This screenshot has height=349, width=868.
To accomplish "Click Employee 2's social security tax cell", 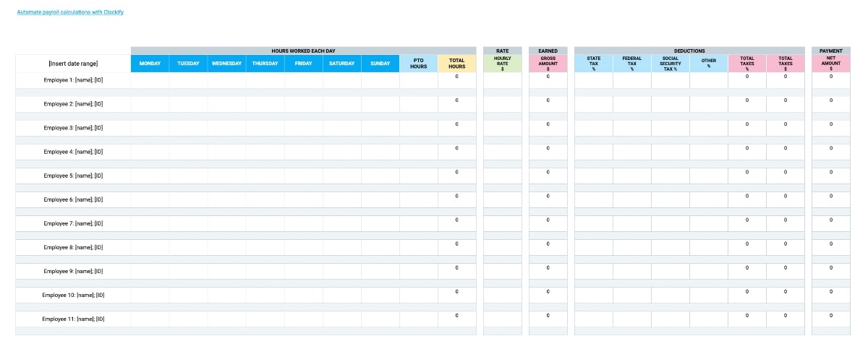I will pos(670,104).
